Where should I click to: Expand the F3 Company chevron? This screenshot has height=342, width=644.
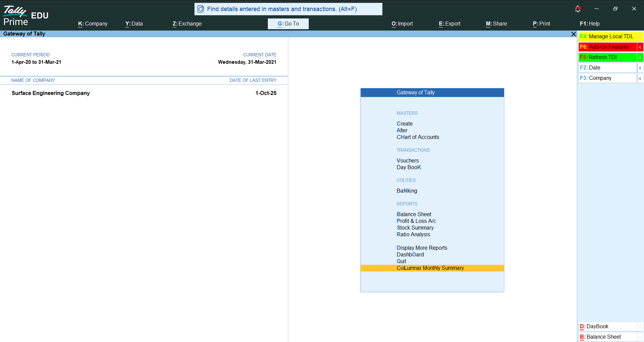click(640, 78)
